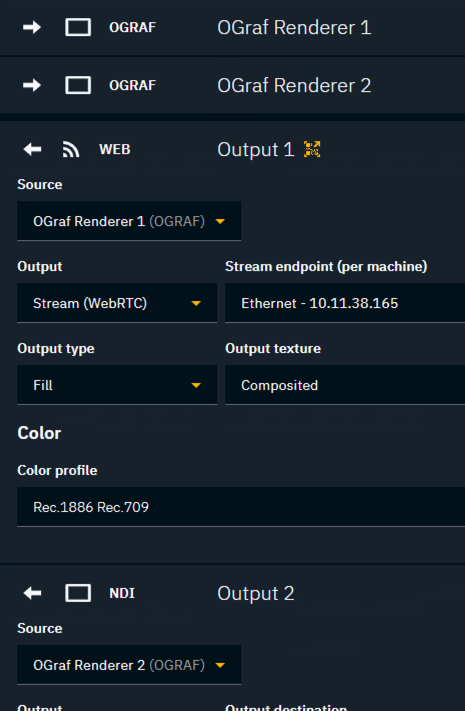
Task: Click the Stream endpoint (per machine) label
Action: tap(326, 267)
